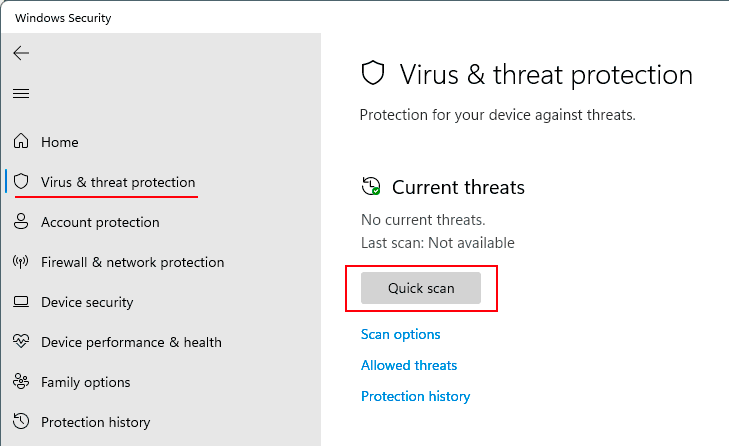Viewport: 729px width, 446px height.
Task: Click the Account protection person icon
Action: pos(21,221)
